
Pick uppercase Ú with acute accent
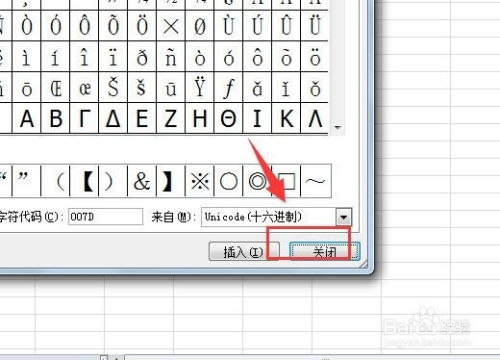point(257,25)
